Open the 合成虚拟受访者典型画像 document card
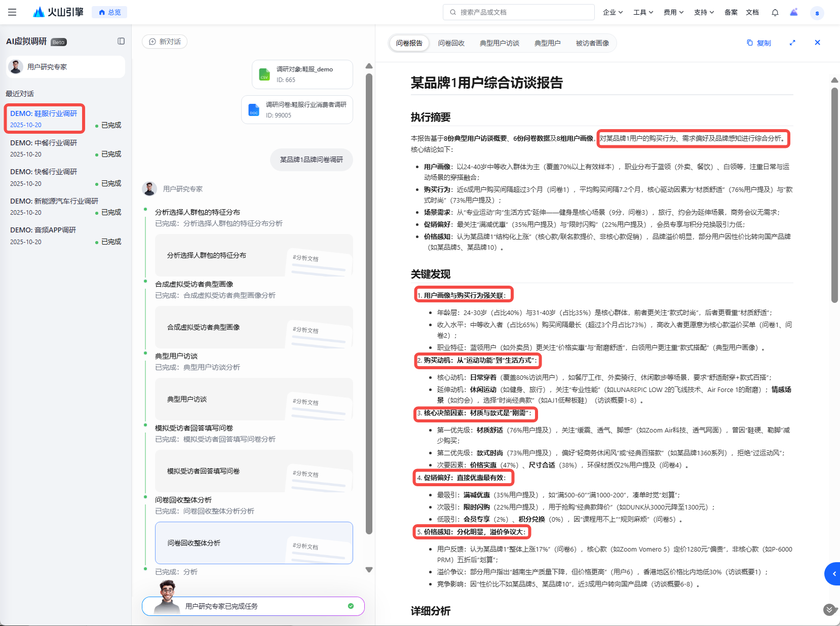The image size is (840, 626). coord(254,327)
